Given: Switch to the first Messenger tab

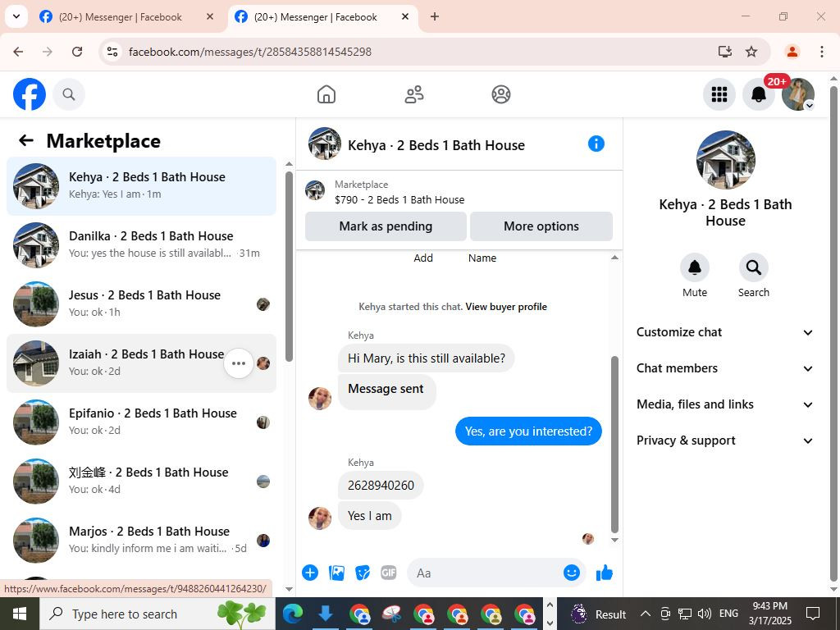Looking at the screenshot, I should pyautogui.click(x=121, y=17).
